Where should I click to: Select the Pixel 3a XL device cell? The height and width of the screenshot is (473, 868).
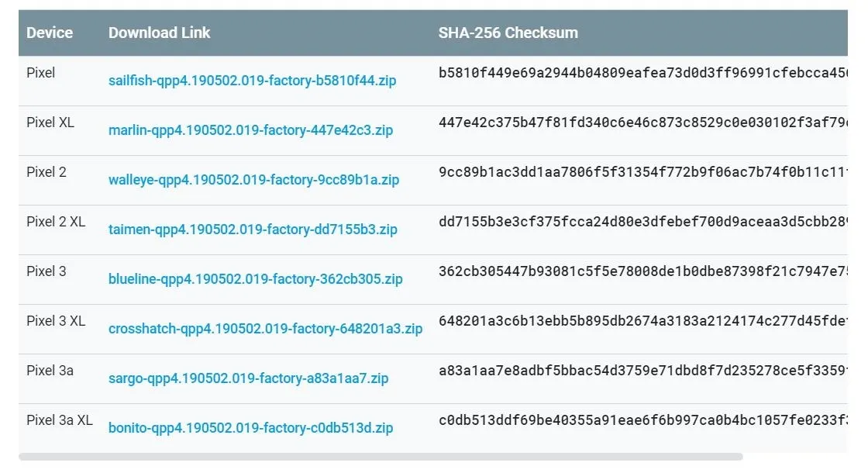click(x=60, y=420)
